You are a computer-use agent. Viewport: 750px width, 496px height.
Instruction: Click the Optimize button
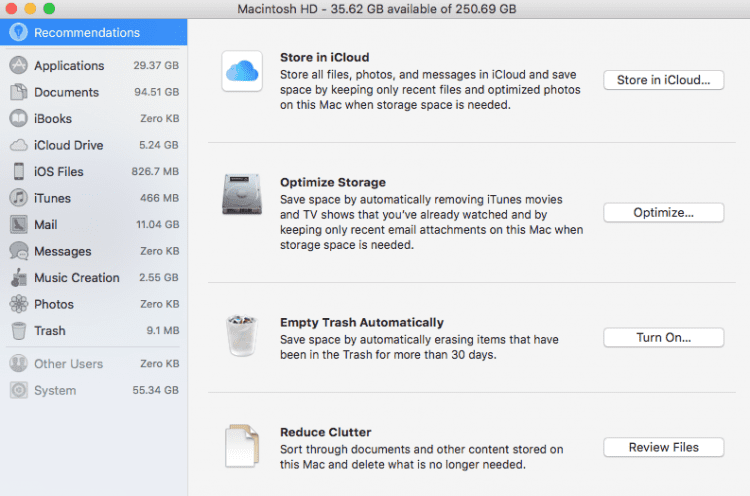[x=663, y=212]
